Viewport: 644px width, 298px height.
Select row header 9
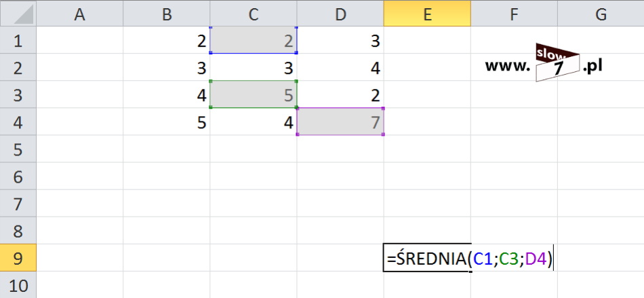pos(18,258)
